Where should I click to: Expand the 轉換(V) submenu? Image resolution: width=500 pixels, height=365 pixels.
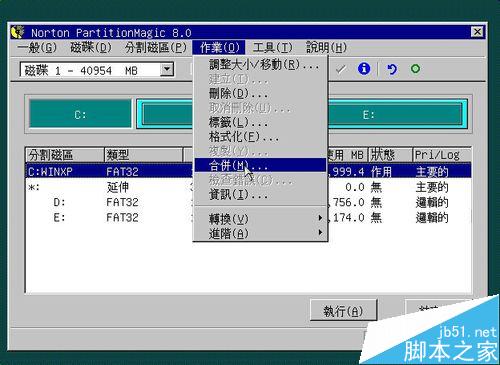[x=260, y=219]
